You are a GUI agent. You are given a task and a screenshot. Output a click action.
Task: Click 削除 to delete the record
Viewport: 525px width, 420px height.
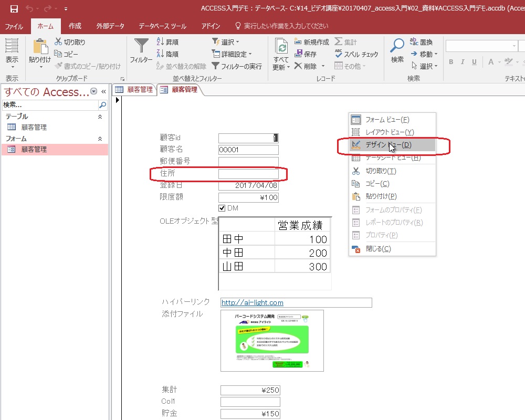(x=306, y=66)
